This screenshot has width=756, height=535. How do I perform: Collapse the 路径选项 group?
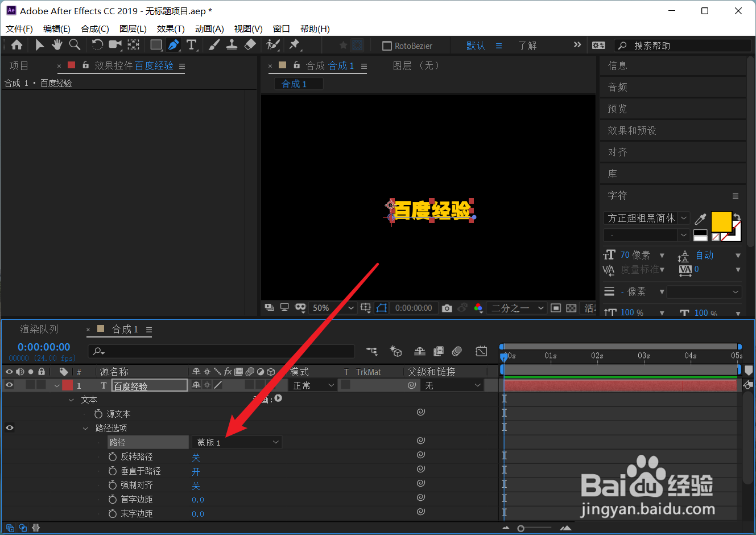point(85,429)
